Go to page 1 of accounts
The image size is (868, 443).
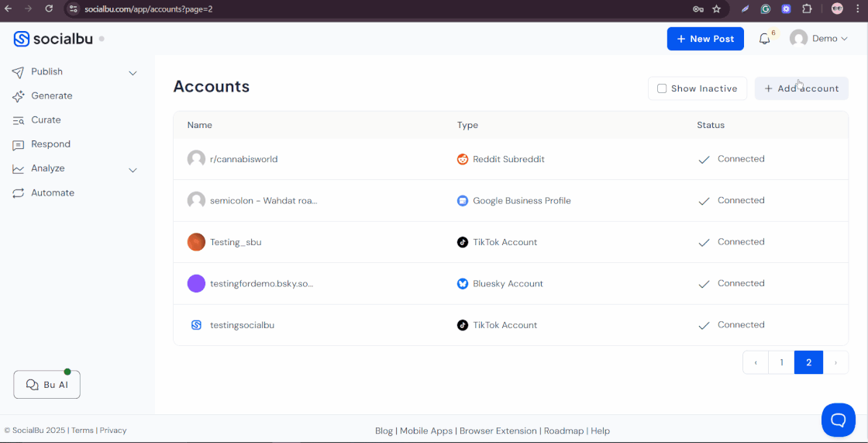[x=781, y=362]
